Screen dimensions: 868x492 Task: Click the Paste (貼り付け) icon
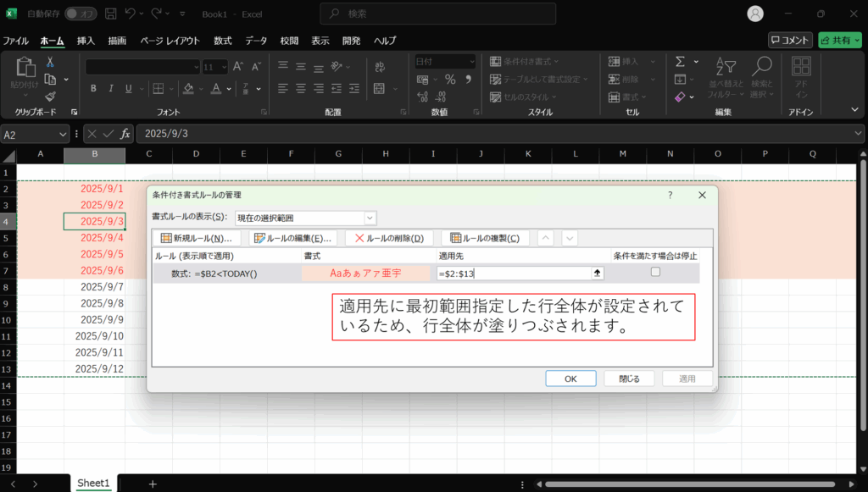coord(25,68)
